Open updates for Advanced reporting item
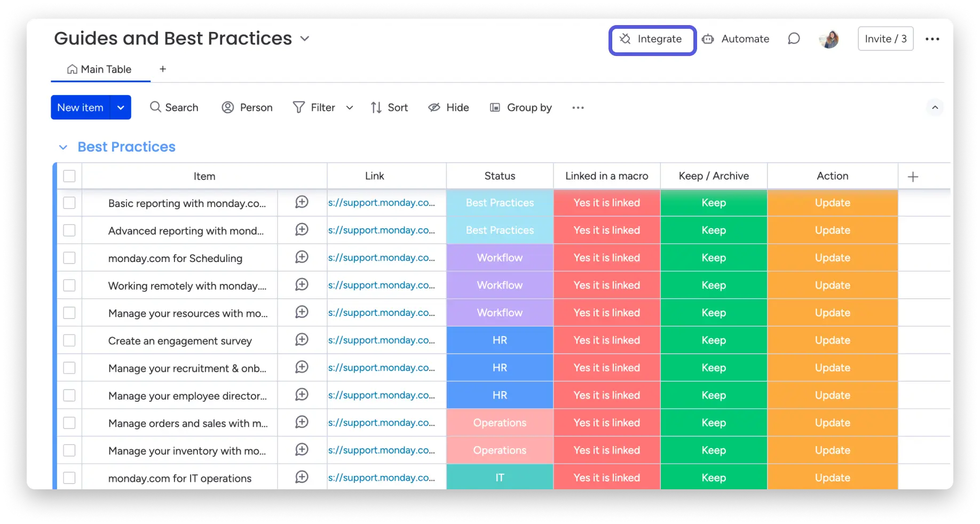 click(302, 229)
